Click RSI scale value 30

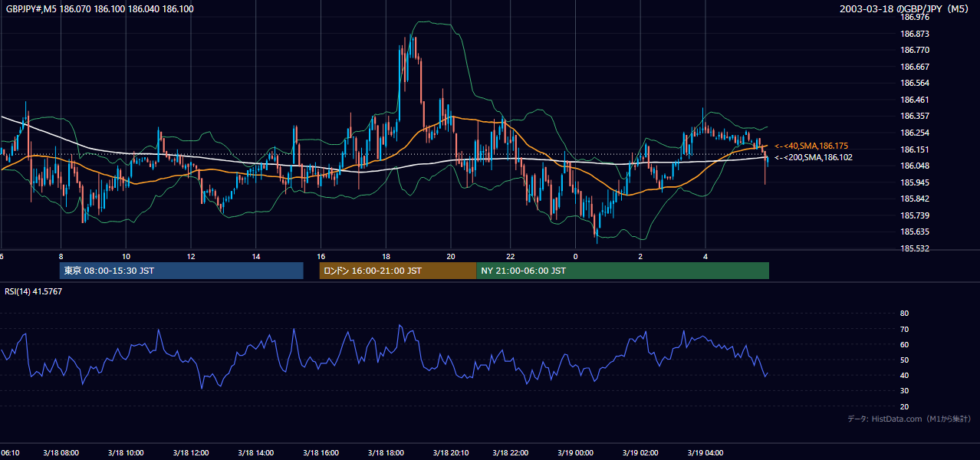(x=904, y=391)
